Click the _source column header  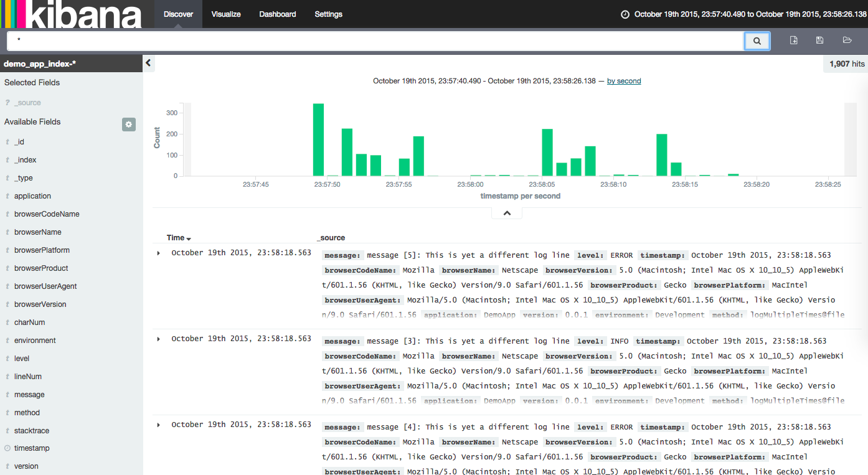[331, 238]
